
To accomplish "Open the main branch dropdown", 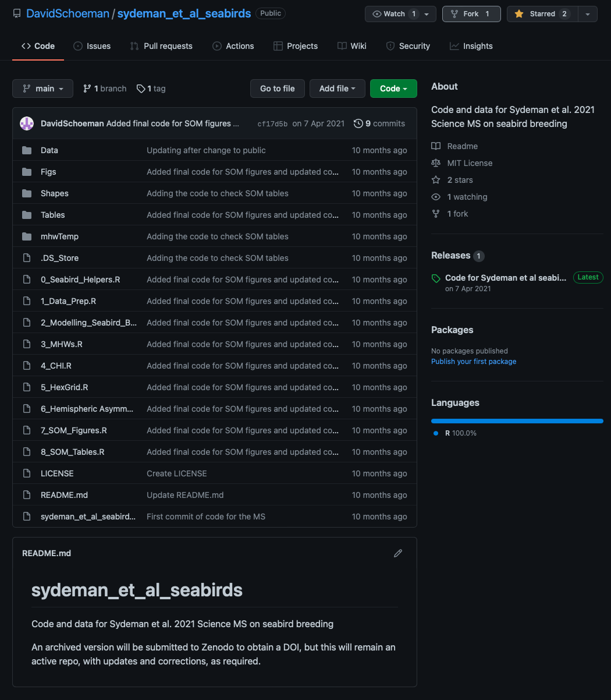I will tap(42, 89).
